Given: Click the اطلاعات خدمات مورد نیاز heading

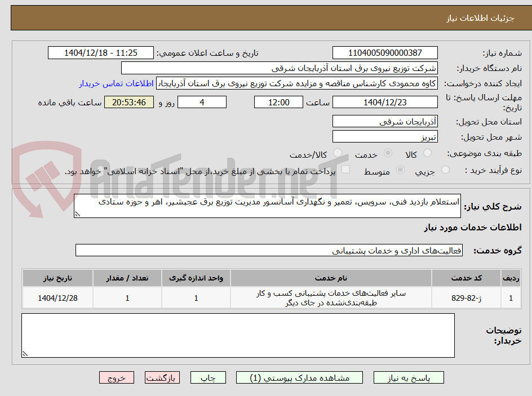Looking at the screenshot, I should [x=473, y=228].
